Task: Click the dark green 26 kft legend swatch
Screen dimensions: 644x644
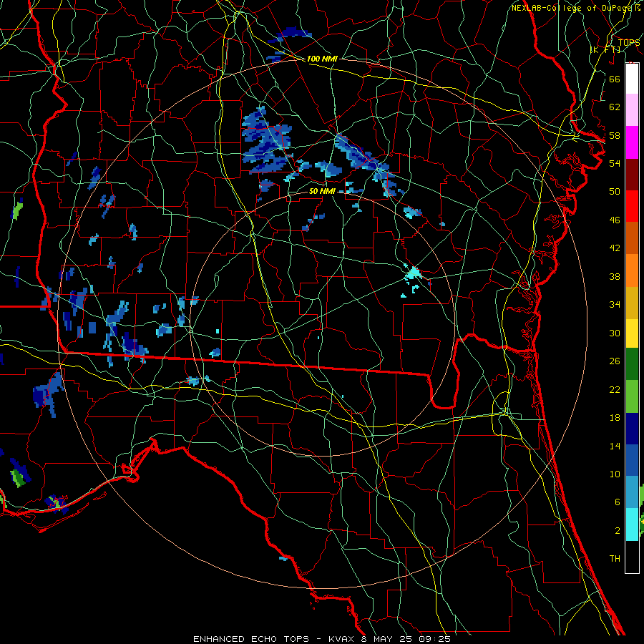Action: [632, 364]
